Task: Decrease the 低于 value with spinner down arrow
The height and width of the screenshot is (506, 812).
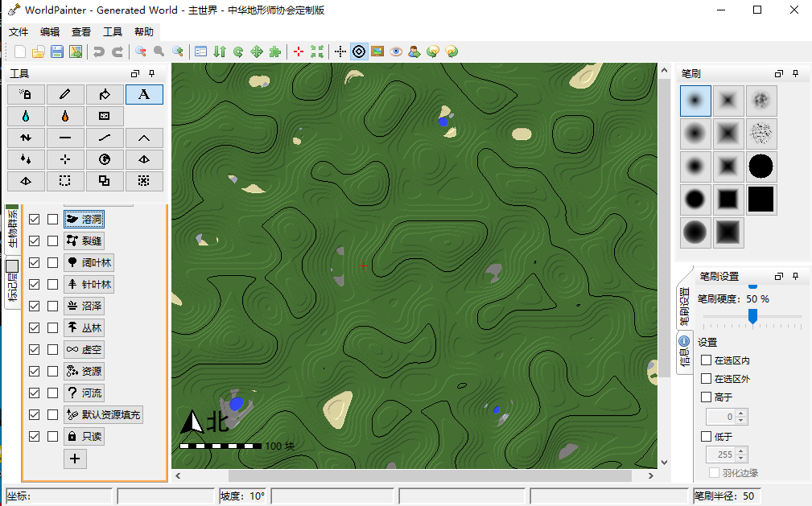Action: coord(741,459)
